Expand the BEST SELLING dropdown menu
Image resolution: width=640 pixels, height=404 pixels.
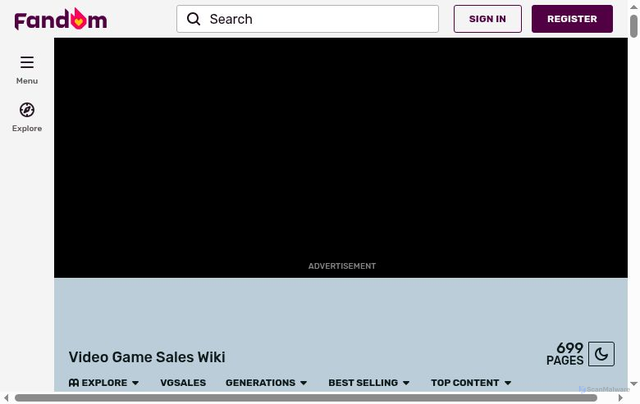369,383
